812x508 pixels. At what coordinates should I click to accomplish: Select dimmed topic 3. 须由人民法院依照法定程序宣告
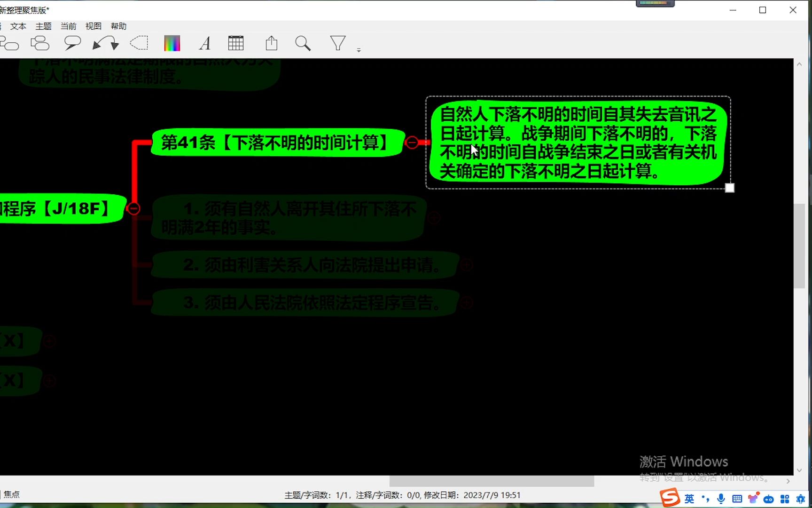pos(305,302)
